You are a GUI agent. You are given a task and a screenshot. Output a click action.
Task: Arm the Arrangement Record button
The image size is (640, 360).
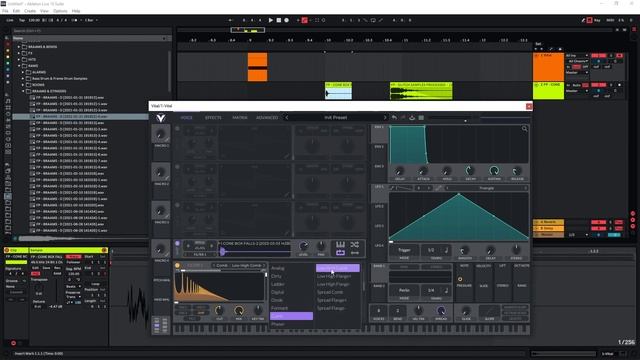pos(287,20)
